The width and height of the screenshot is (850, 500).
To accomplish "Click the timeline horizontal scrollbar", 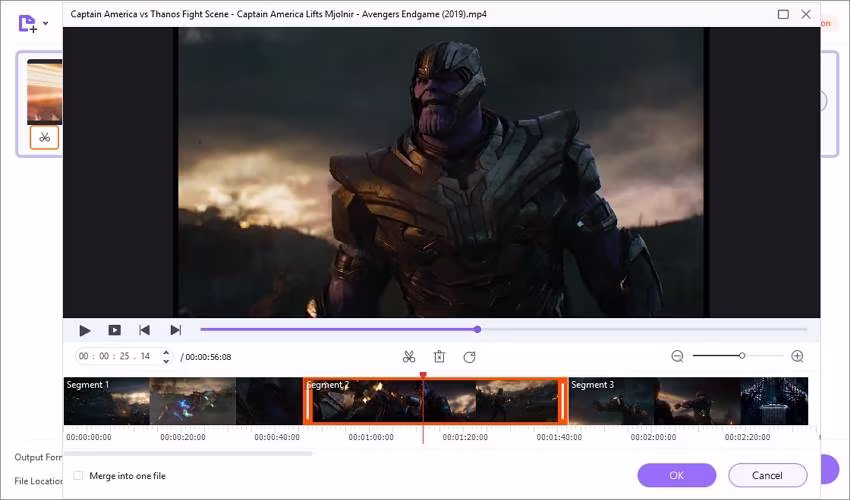I will (188, 453).
